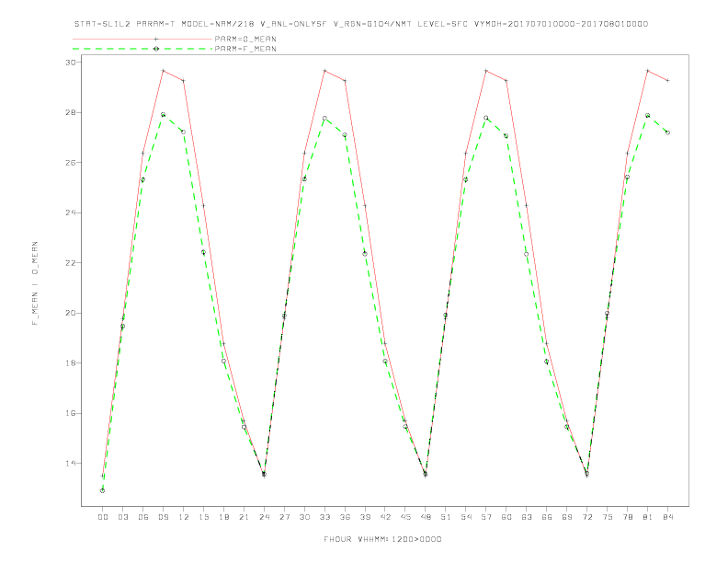Click the O_MEAN red peak point at hour 09

[x=163, y=71]
